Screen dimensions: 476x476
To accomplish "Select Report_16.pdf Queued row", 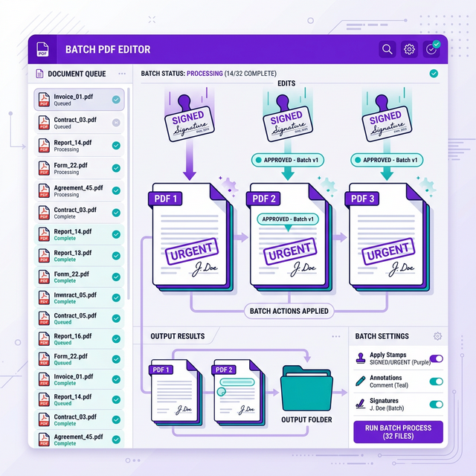I will point(79,339).
